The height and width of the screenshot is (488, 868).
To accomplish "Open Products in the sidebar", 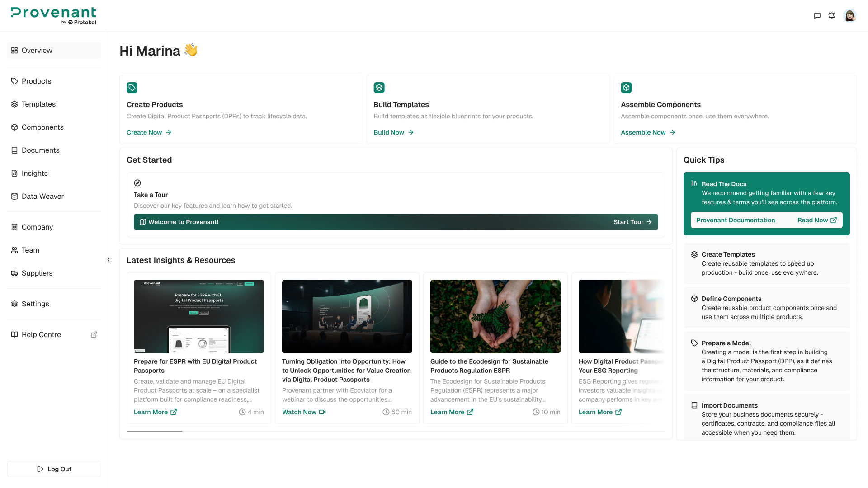I will 54,81.
